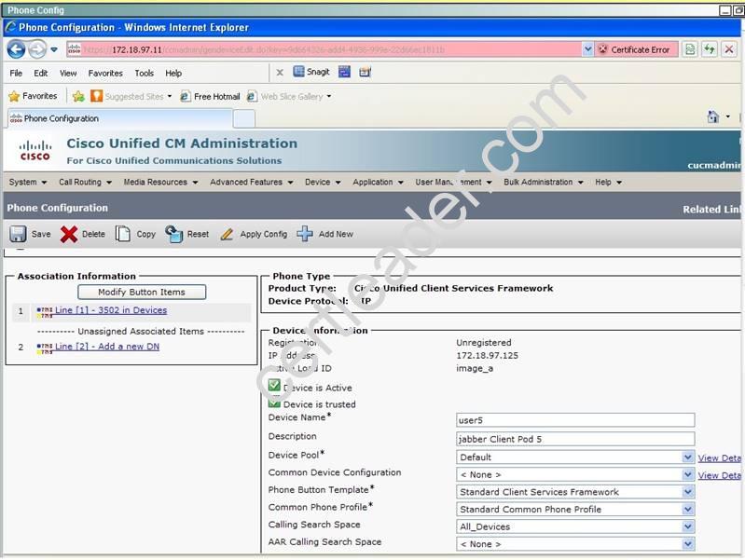Open Suggested Sites in favorites bar
The image size is (745, 560).
(131, 96)
